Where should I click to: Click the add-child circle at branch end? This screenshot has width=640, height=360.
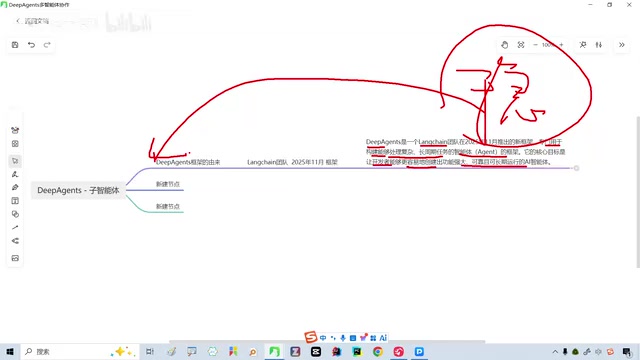coord(576,168)
